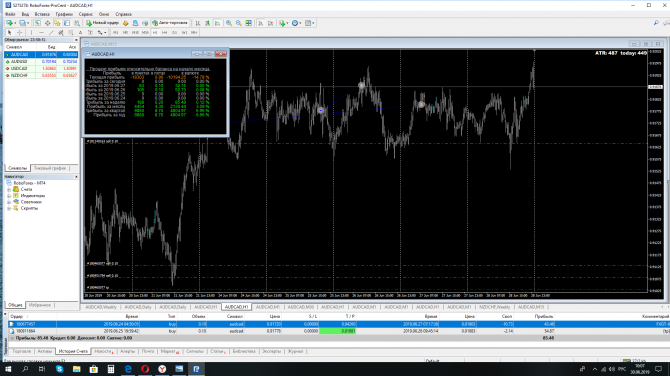Open Opera browser from the taskbar
The height and width of the screenshot is (376, 670).
tap(145, 369)
